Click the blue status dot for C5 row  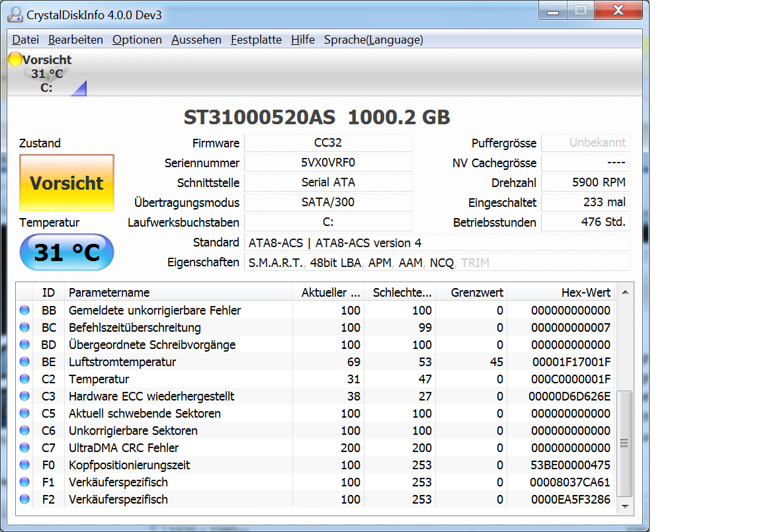24,413
